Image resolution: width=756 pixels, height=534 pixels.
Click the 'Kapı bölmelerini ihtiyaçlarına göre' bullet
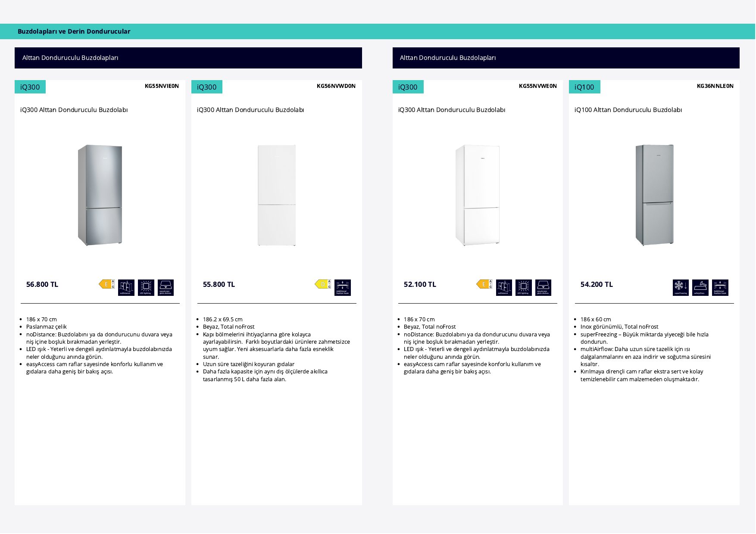tap(276, 345)
